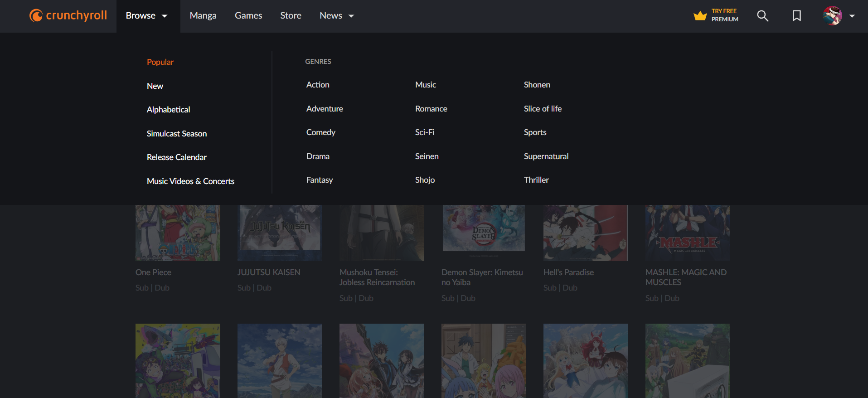Click Demon Slayer: Kimetsu no Yaiba title
This screenshot has height=398, width=868.
click(x=482, y=277)
